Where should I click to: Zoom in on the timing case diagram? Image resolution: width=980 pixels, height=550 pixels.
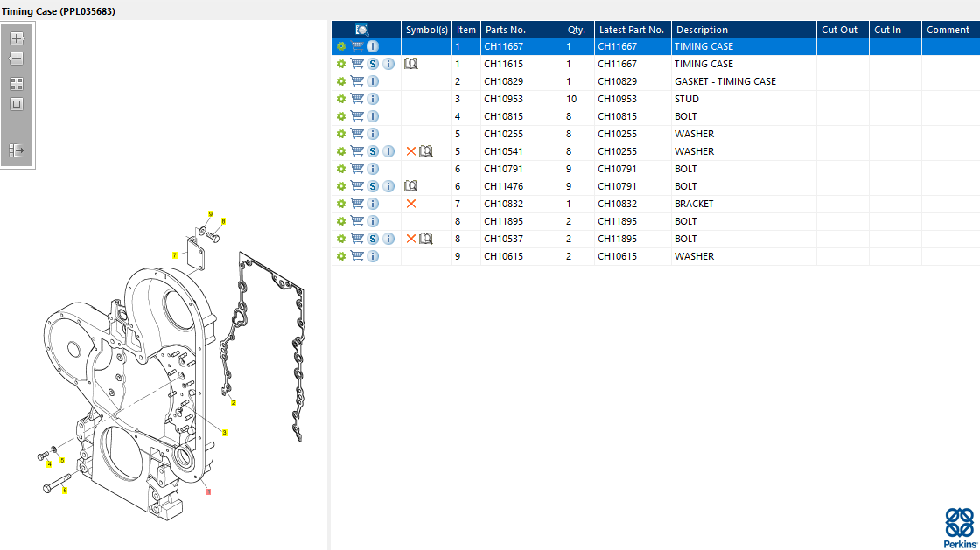click(17, 38)
